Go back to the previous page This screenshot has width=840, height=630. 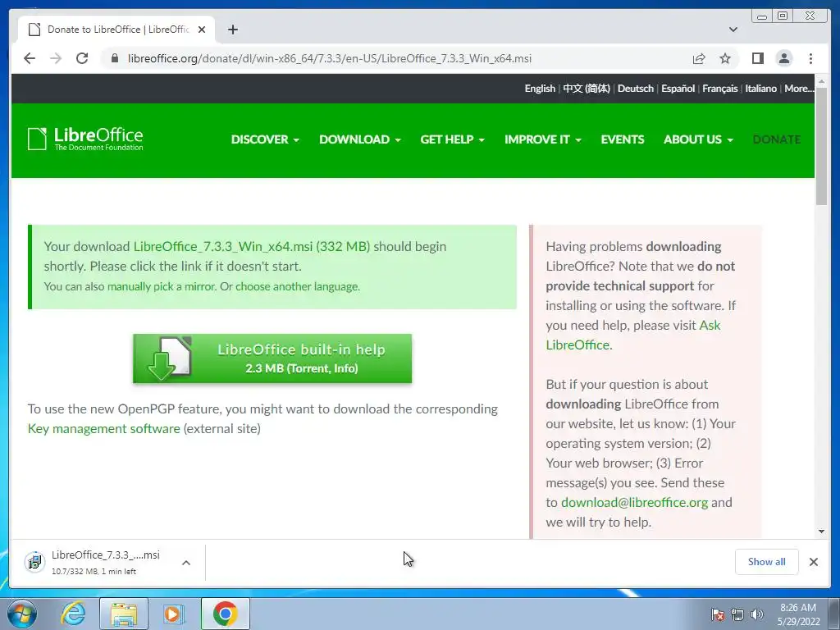click(30, 58)
